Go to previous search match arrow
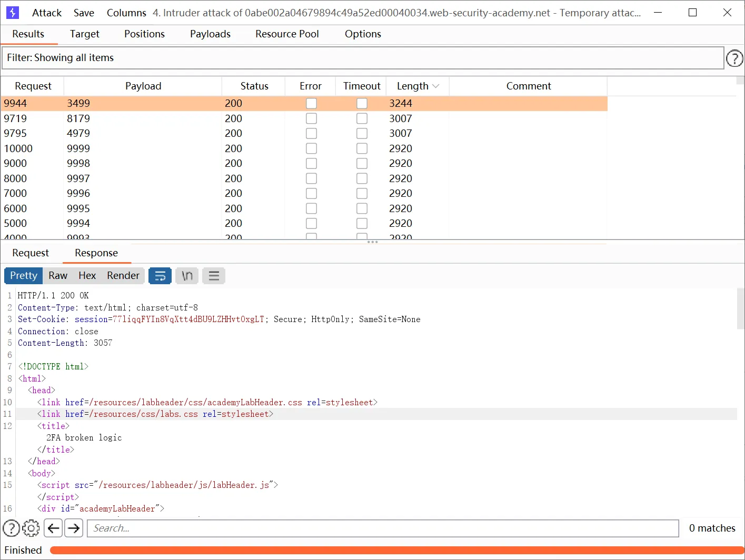 point(53,528)
